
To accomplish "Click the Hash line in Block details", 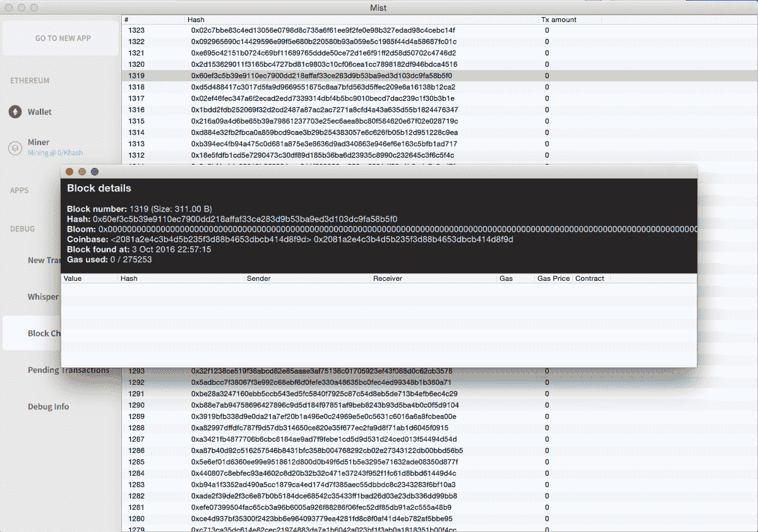I will (x=232, y=219).
